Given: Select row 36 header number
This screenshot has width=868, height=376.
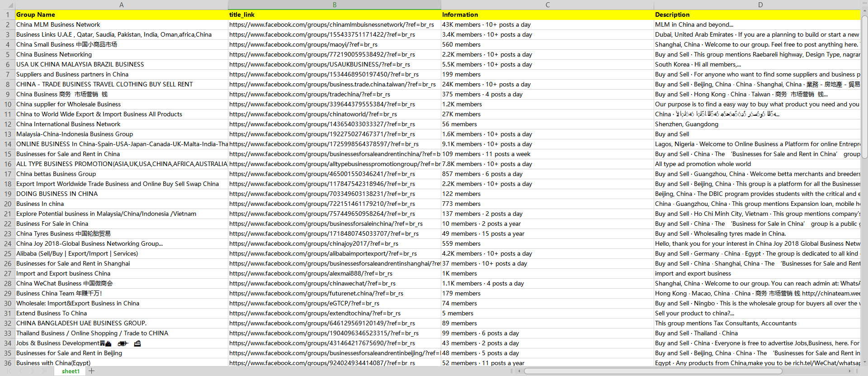Looking at the screenshot, I should (8, 362).
